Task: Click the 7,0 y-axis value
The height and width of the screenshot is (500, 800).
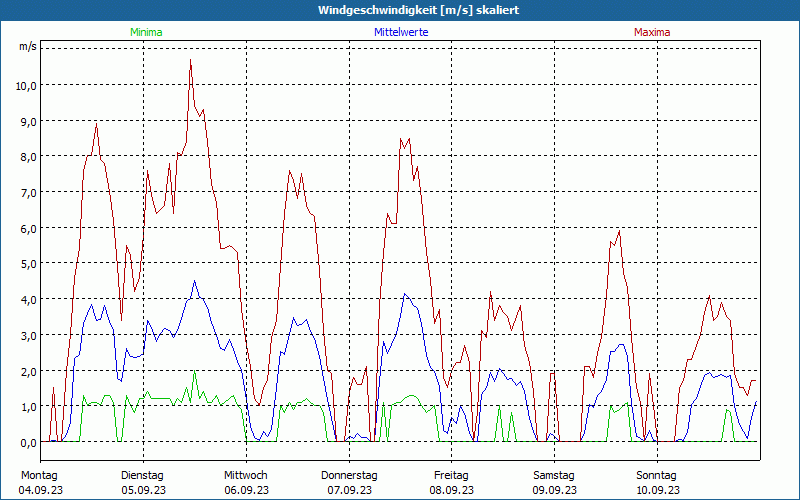Action: click(x=29, y=193)
